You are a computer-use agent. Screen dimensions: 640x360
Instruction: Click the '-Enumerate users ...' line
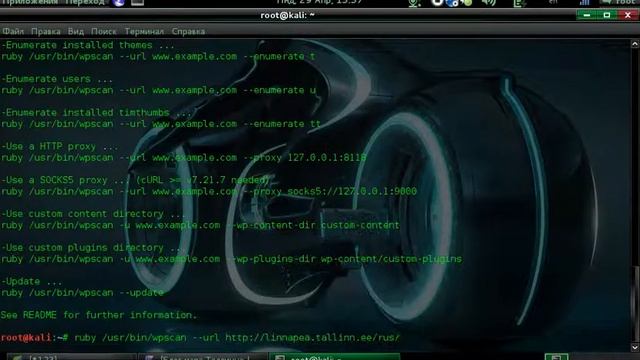coord(57,79)
